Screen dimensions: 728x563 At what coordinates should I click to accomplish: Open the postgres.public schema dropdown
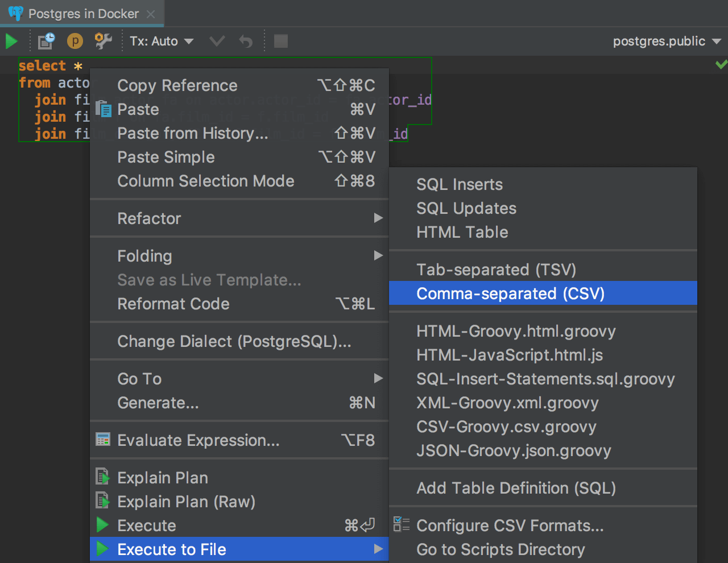[x=667, y=41]
